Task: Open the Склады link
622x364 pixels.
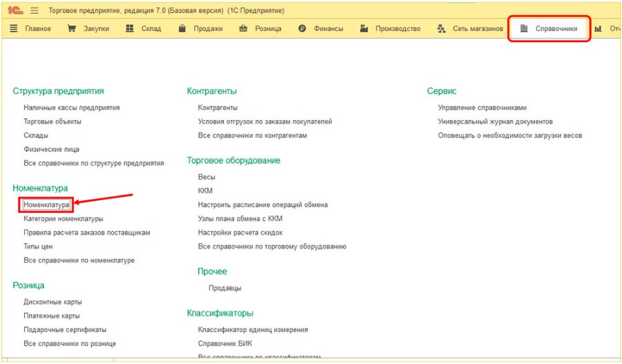Action: click(36, 135)
